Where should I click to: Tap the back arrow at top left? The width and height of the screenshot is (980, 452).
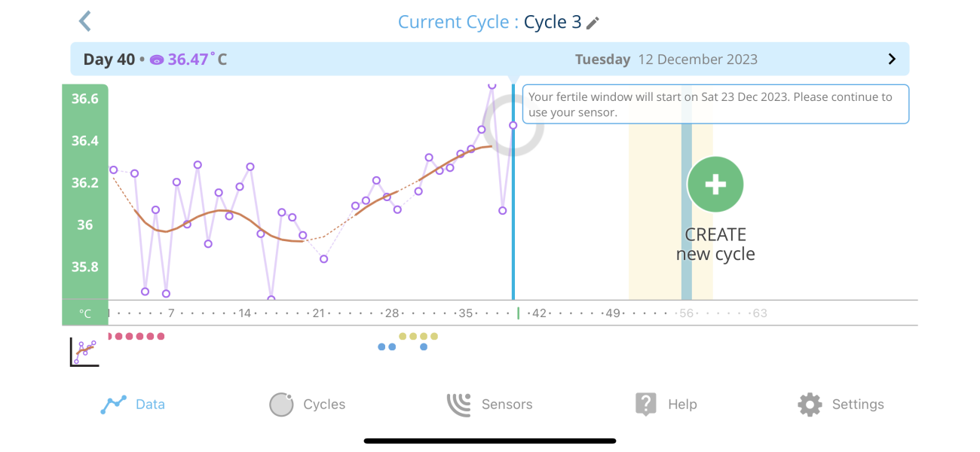tap(84, 21)
